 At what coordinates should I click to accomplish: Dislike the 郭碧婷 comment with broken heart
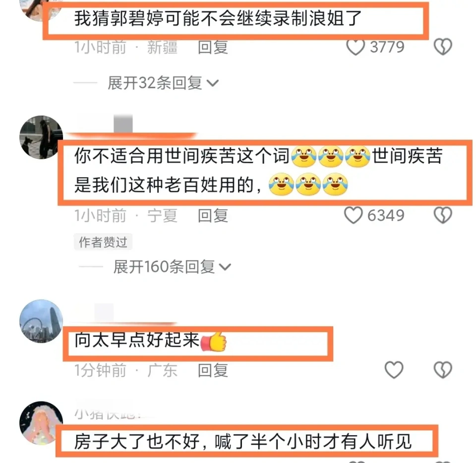(443, 47)
